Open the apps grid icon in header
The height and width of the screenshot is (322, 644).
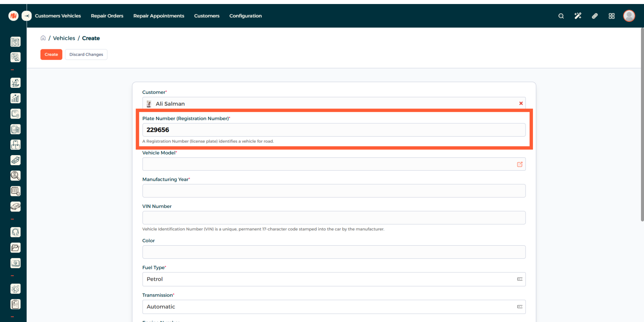[611, 16]
